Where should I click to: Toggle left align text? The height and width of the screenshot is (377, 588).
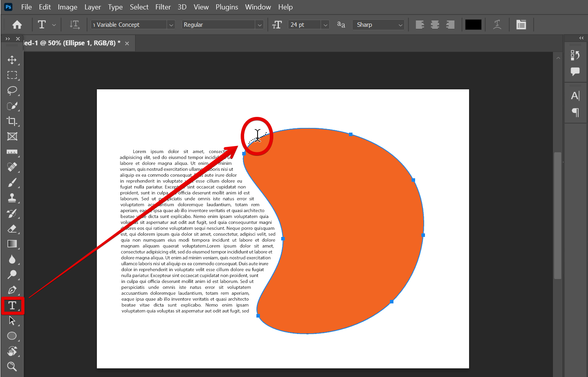(x=420, y=24)
